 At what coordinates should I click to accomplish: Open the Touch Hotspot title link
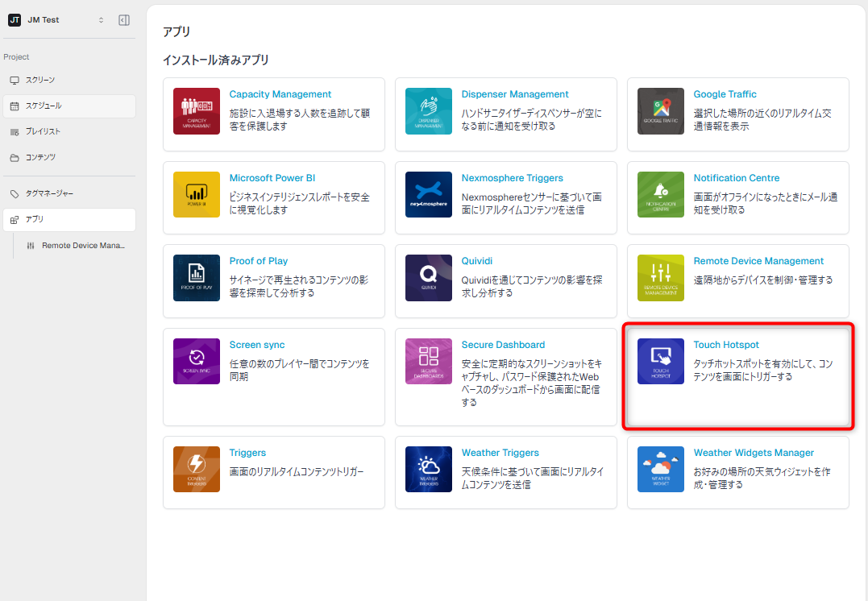click(726, 344)
